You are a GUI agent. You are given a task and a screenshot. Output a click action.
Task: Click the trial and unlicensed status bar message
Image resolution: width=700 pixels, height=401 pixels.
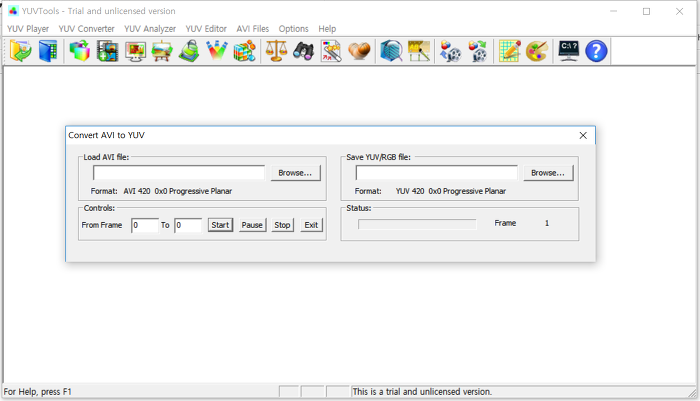422,392
